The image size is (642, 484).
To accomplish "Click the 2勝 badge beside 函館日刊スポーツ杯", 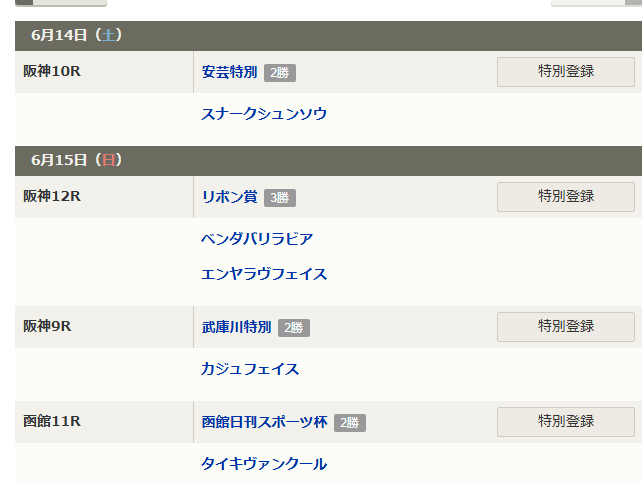I will [350, 423].
